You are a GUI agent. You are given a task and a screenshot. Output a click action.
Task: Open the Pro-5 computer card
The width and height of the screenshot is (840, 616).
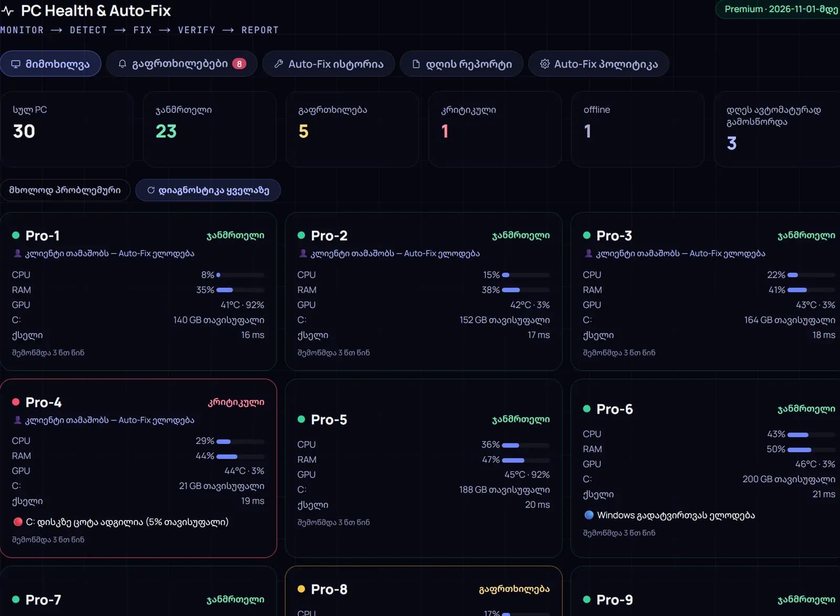point(424,468)
